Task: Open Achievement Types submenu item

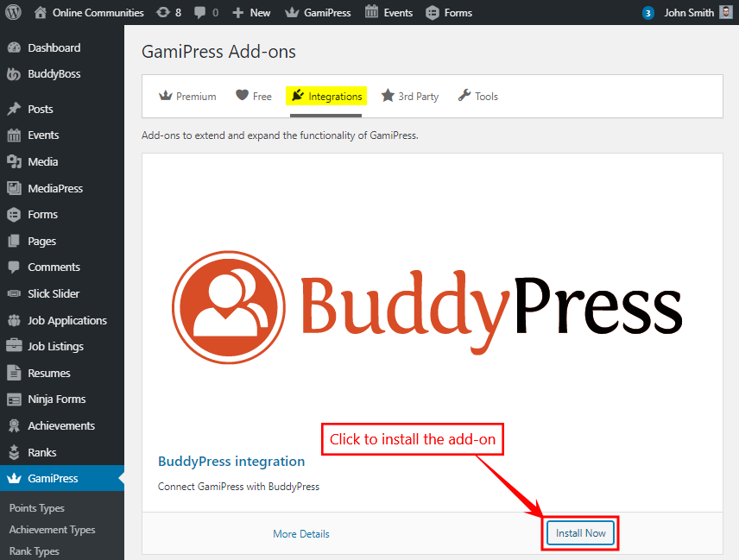Action: [x=52, y=530]
